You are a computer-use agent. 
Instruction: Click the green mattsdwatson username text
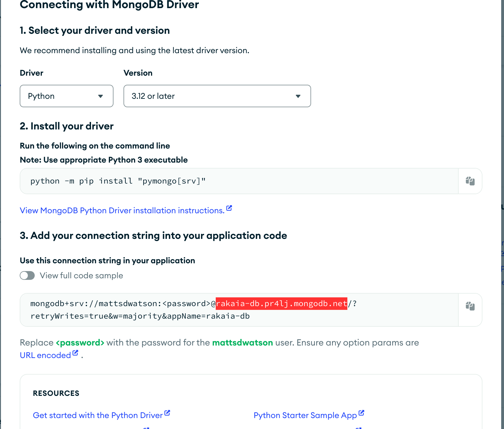242,343
